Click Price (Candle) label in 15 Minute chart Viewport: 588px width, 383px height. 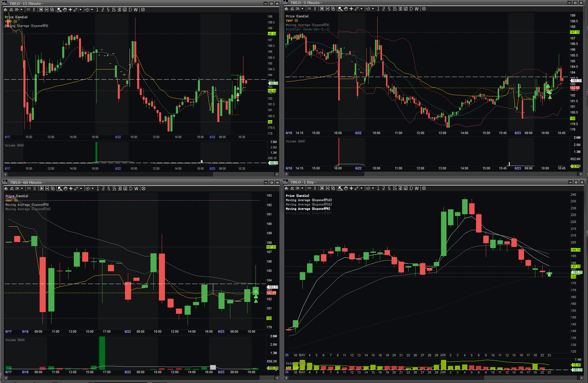(16, 17)
